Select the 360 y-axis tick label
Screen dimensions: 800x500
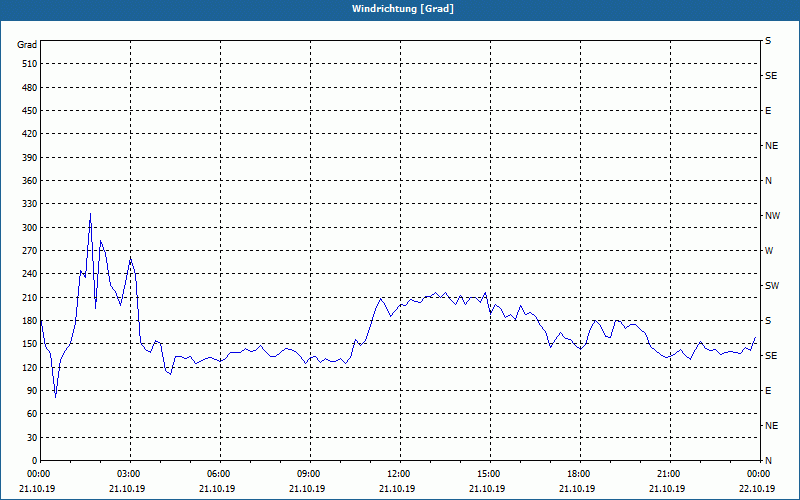pos(30,181)
